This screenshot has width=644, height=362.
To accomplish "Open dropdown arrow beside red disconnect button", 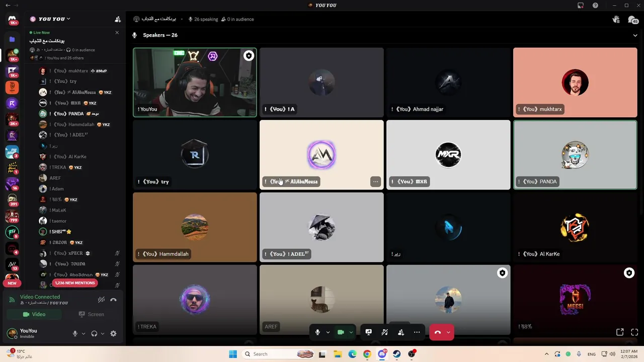I will (448, 332).
